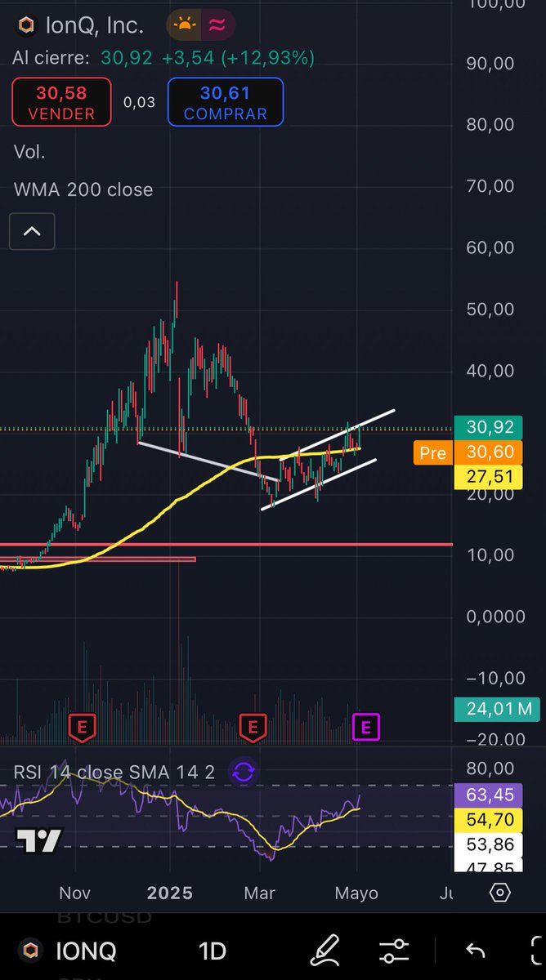
Task: Open the indicators sliders settings icon
Action: pos(394,951)
